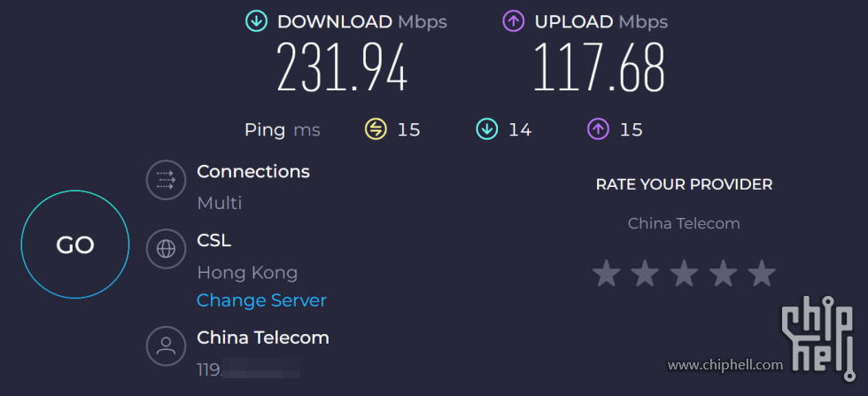Click the purple upload arrow icon beside UPLOAD
This screenshot has width=868, height=396.
[513, 21]
